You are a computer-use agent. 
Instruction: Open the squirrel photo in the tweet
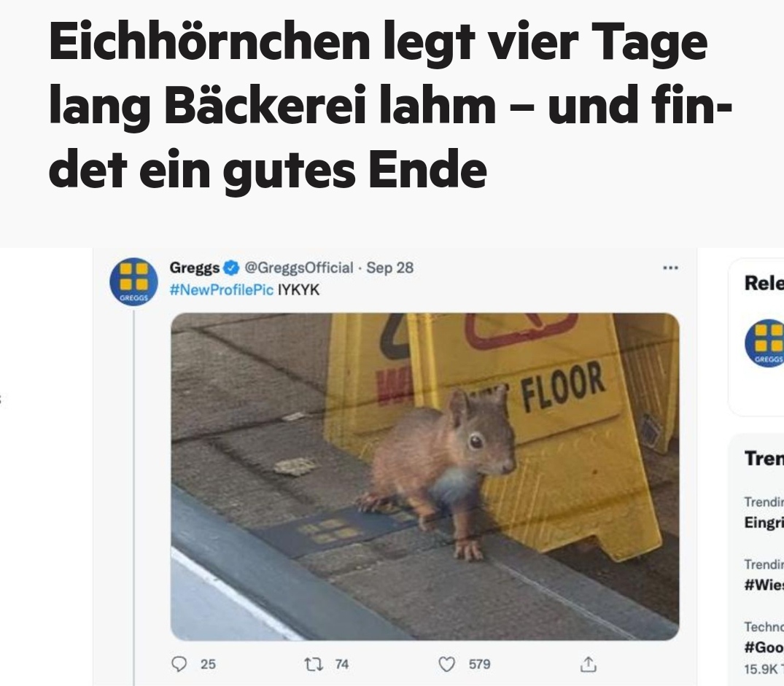click(425, 477)
